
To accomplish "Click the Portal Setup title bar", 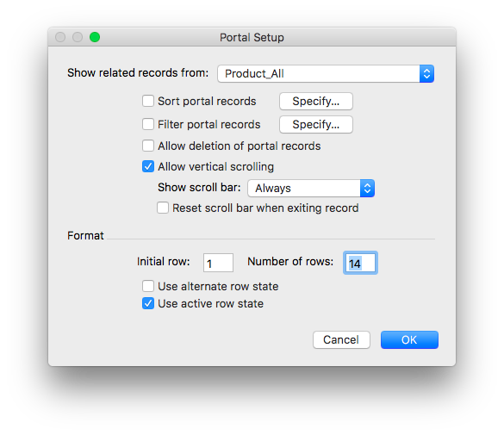I will (252, 37).
